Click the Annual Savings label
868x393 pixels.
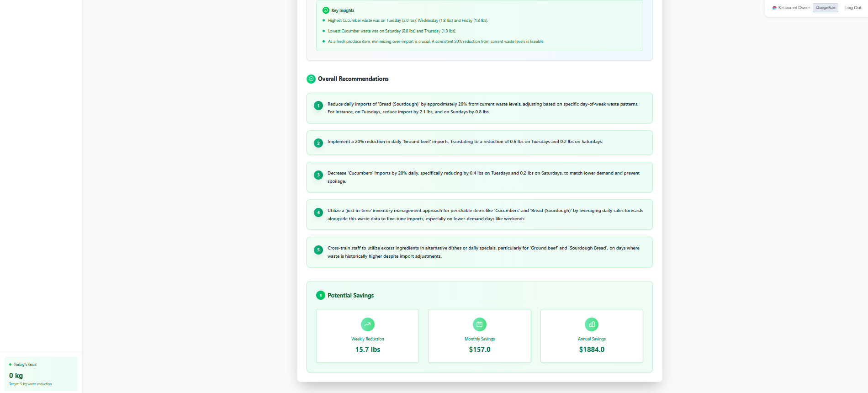[x=592, y=339]
